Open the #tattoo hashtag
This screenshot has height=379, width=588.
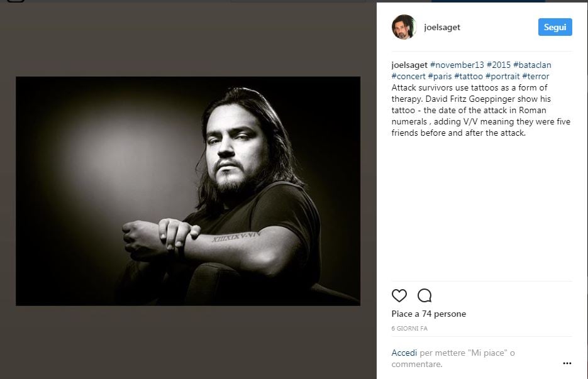point(468,77)
